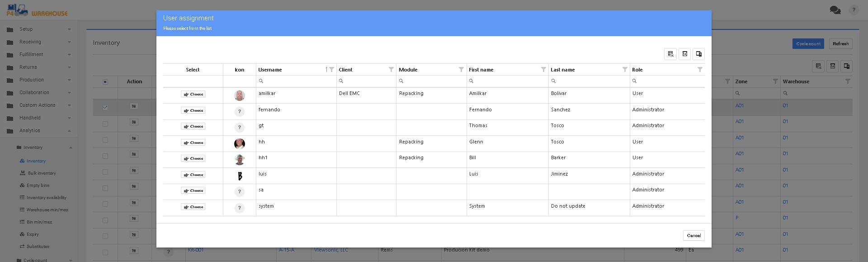
Task: Choose the system user
Action: (x=193, y=207)
